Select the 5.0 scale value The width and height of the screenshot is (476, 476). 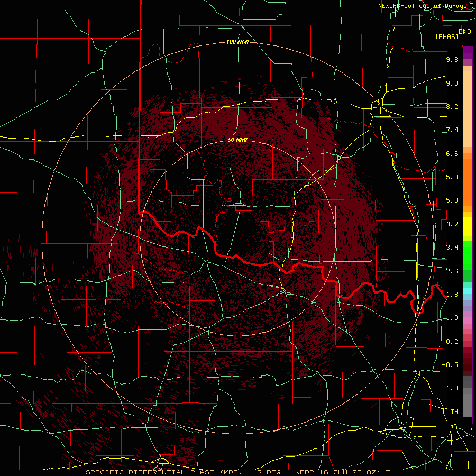[x=452, y=200]
